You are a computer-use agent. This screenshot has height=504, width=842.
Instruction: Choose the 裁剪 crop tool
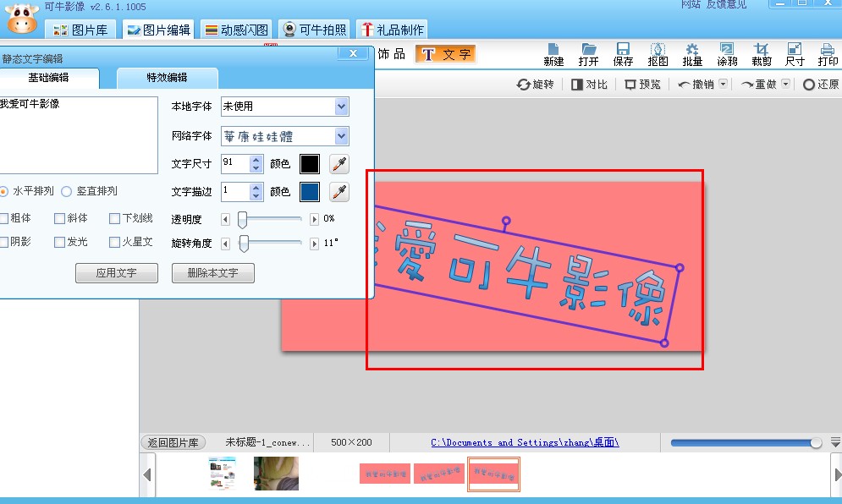[x=762, y=55]
